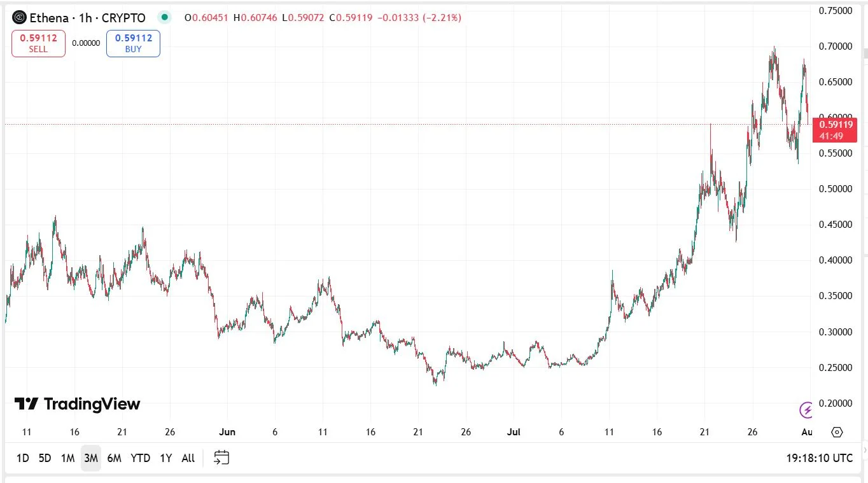Click the green market status dot
868x483 pixels.
coord(165,18)
